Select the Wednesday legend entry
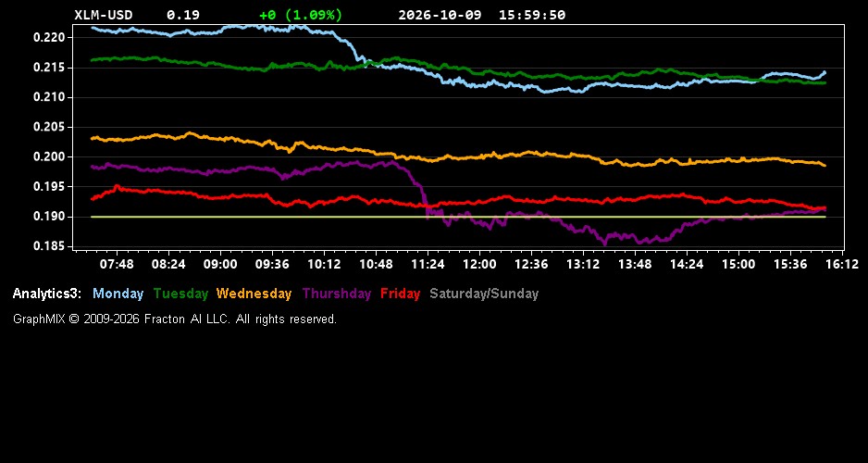Screen dimensions: 868x463 (x=254, y=294)
